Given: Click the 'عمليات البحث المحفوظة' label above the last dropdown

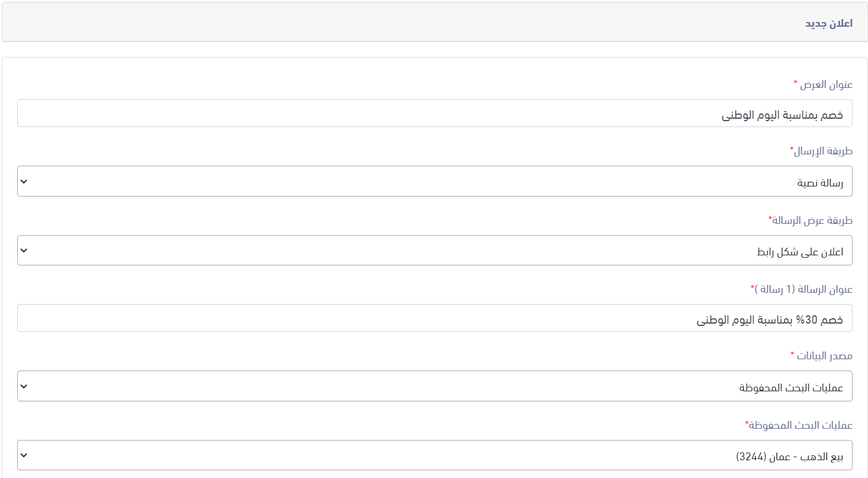Looking at the screenshot, I should 801,426.
